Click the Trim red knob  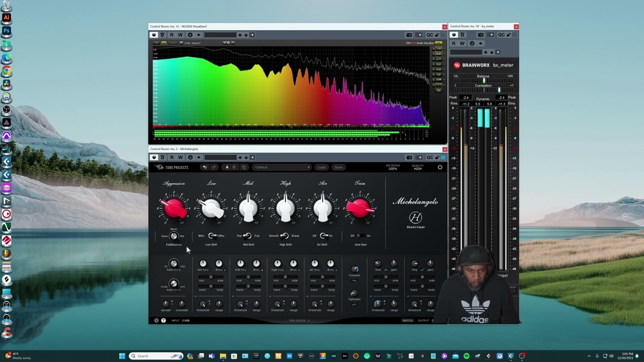[x=360, y=208]
